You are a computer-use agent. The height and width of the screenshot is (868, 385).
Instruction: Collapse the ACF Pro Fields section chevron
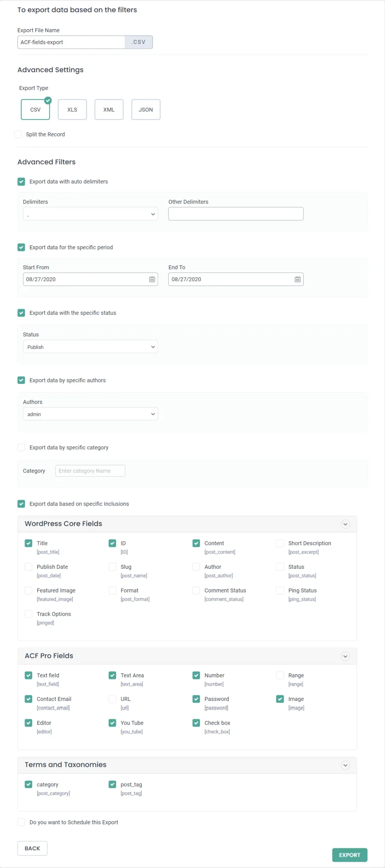[345, 657]
